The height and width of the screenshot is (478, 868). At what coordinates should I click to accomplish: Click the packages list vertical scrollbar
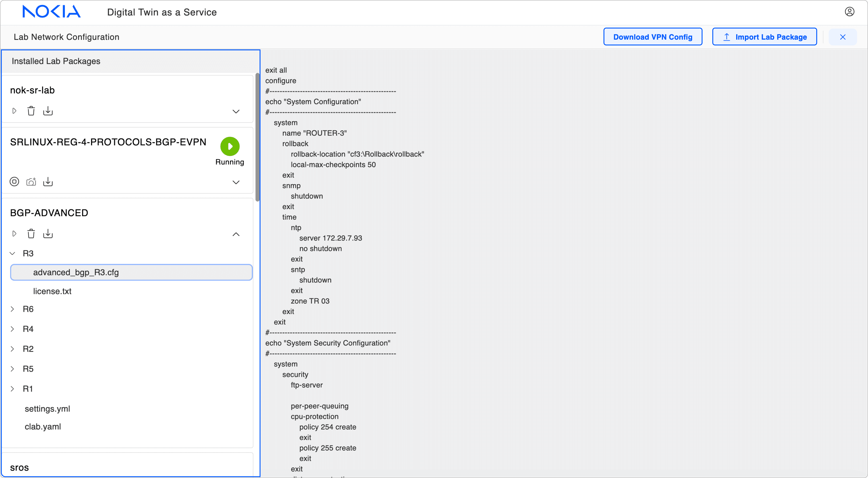257,137
